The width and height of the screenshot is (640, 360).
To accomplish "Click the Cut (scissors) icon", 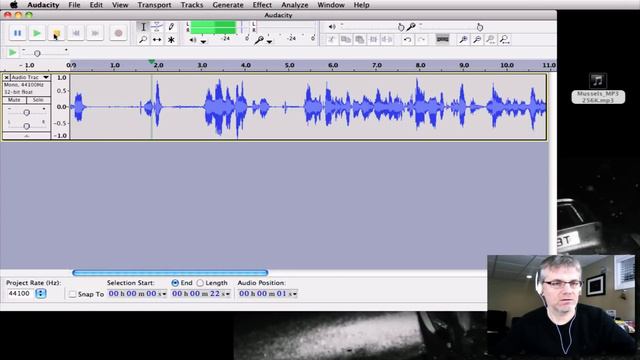I will click(x=331, y=39).
